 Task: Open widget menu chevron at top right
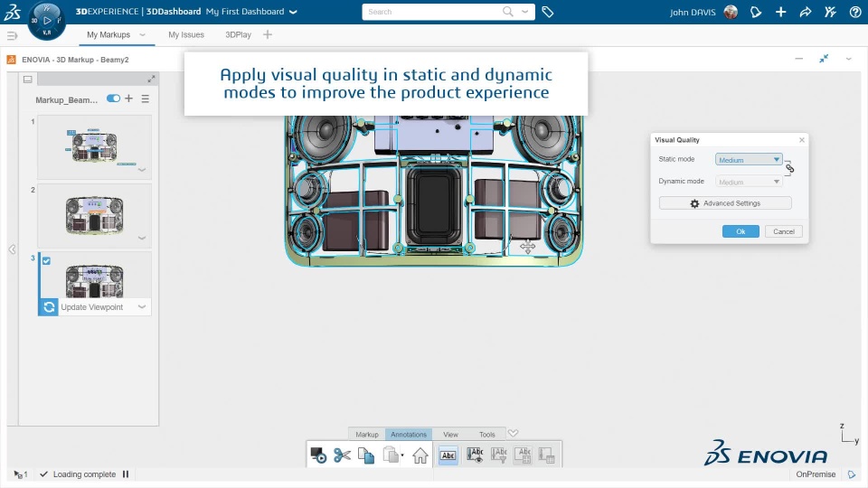point(849,59)
